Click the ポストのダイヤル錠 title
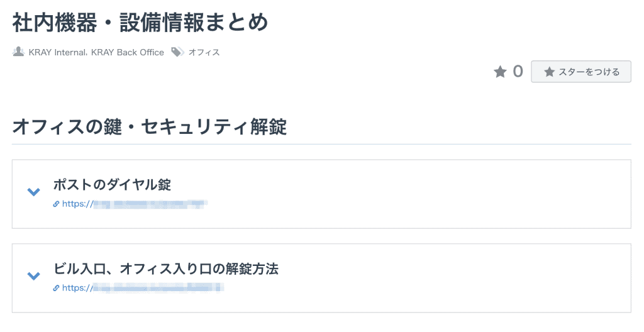The image size is (644, 332). pos(112,185)
